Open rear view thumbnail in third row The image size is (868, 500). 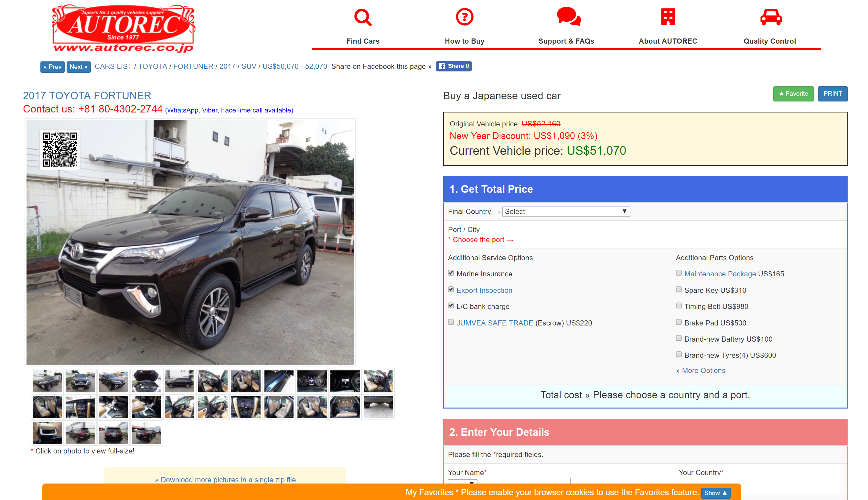(x=113, y=433)
